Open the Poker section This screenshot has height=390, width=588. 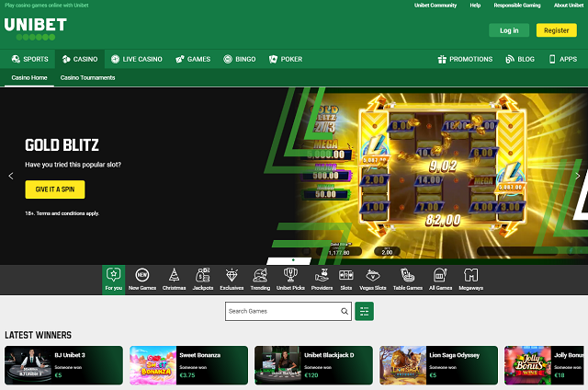click(286, 59)
